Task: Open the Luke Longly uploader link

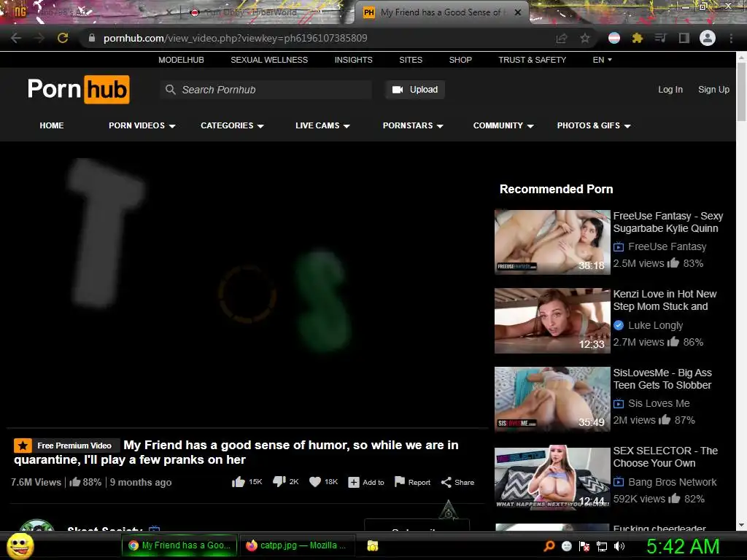Action: tap(656, 325)
